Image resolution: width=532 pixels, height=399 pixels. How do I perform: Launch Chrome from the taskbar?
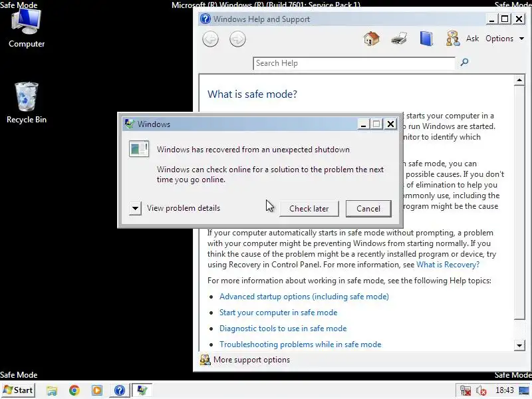tap(74, 390)
